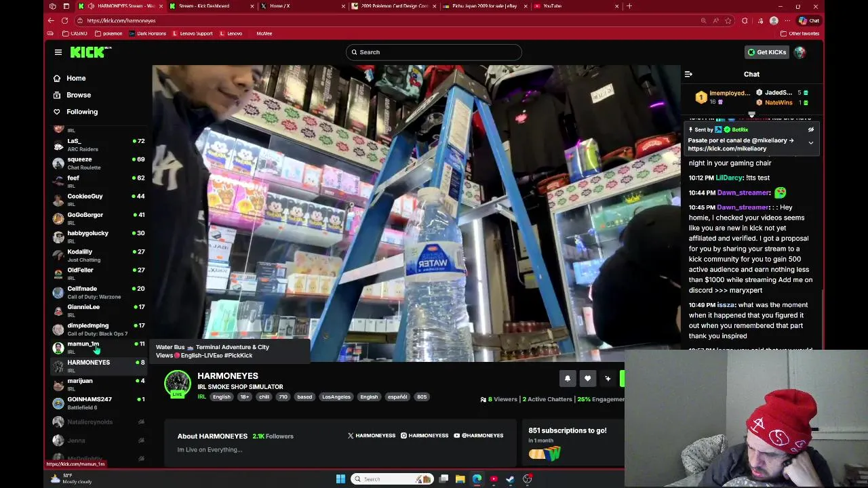Screen dimensions: 868x488
Task: Click the KICK logo
Action: tap(90, 52)
